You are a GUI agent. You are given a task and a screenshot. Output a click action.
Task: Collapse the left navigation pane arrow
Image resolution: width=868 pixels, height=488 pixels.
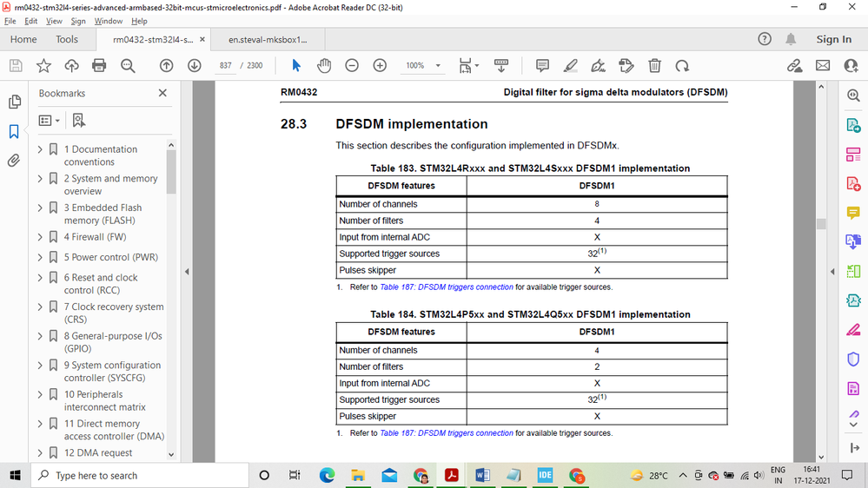(x=187, y=272)
